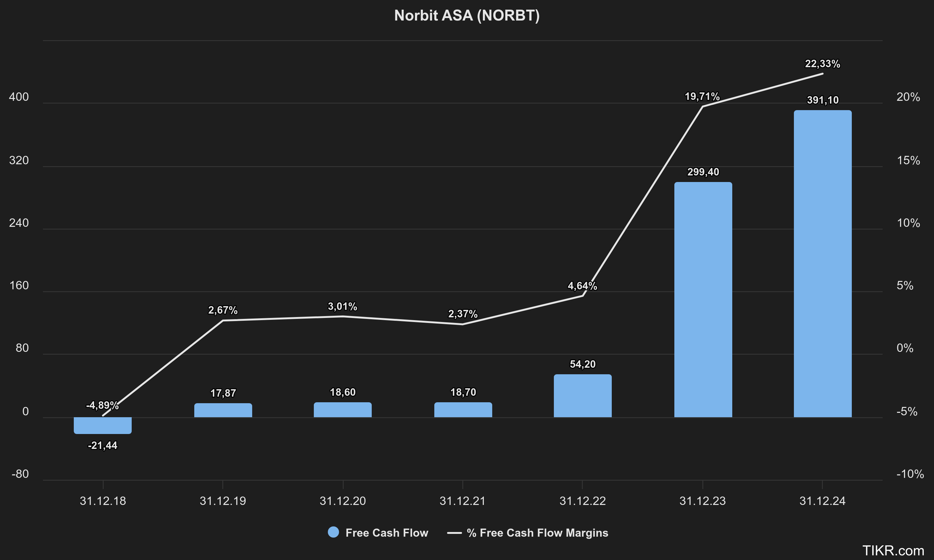Viewport: 934px width, 560px height.
Task: Click the 31.12.24 x-axis date label
Action: (x=822, y=501)
